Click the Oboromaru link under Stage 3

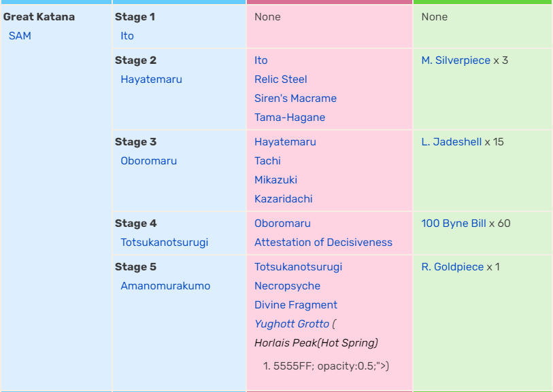tap(148, 161)
